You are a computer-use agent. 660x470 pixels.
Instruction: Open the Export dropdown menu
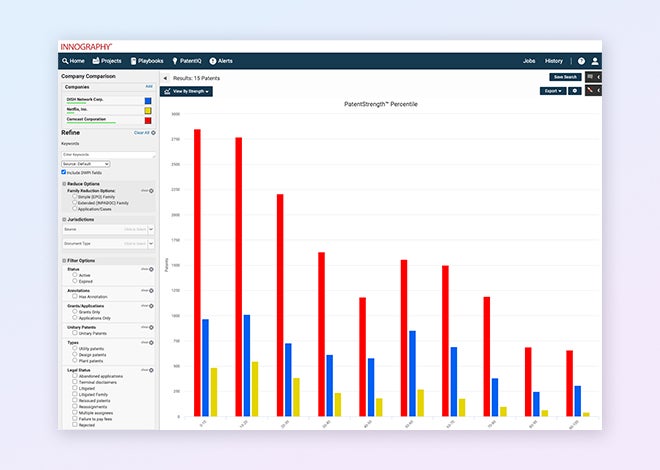click(x=553, y=91)
